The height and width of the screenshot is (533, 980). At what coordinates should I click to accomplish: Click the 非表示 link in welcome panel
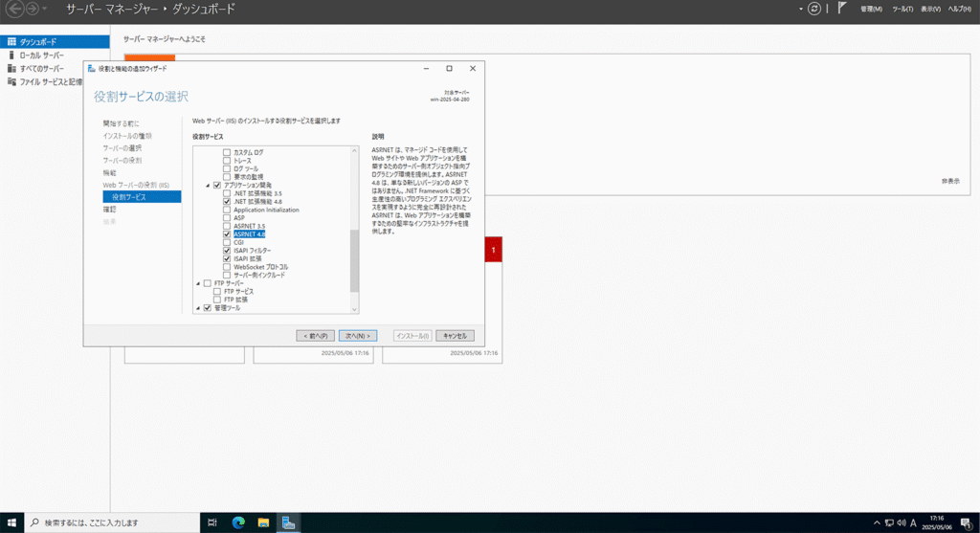(950, 181)
